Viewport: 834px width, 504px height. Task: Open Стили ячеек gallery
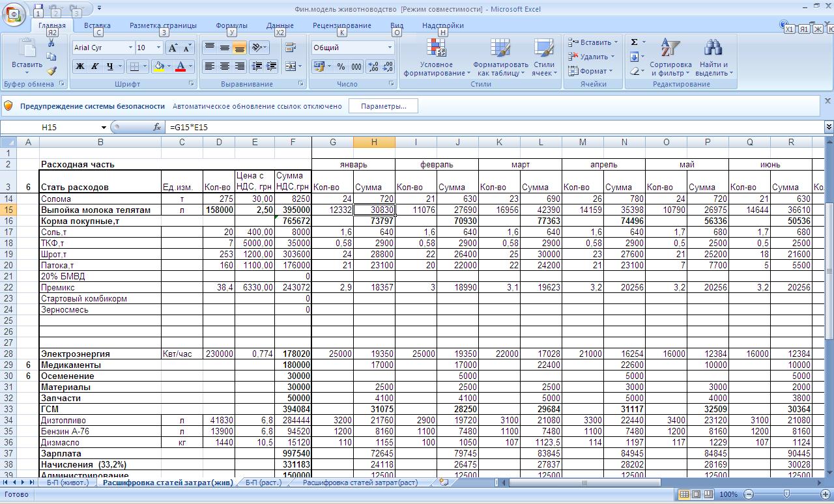[x=543, y=57]
